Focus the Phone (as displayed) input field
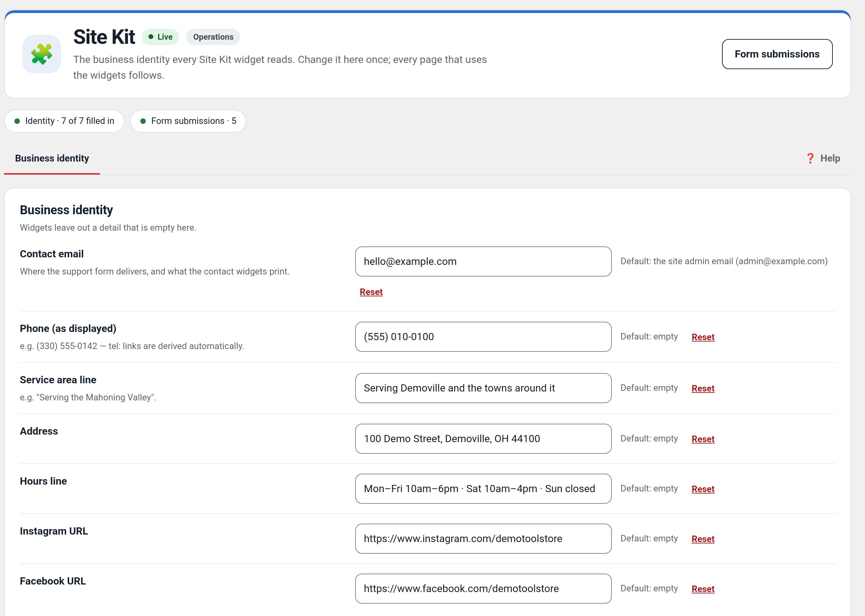865x616 pixels. click(483, 337)
